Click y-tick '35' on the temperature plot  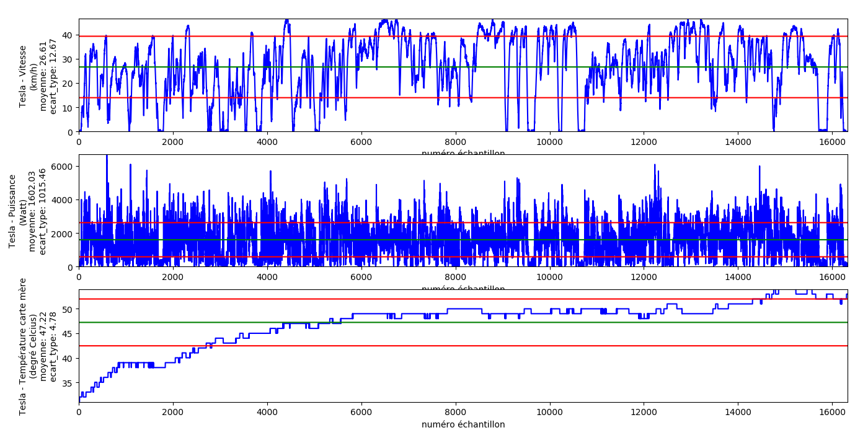tap(68, 383)
